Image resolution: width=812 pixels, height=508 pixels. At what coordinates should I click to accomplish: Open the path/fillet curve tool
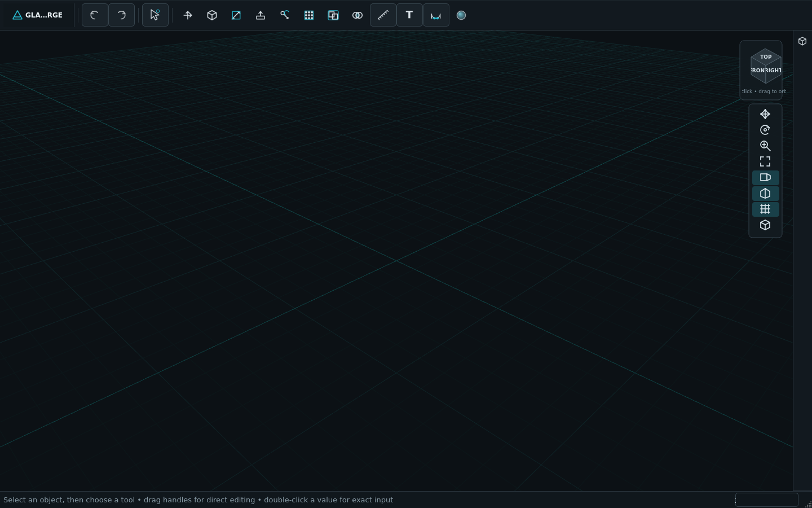pyautogui.click(x=285, y=15)
